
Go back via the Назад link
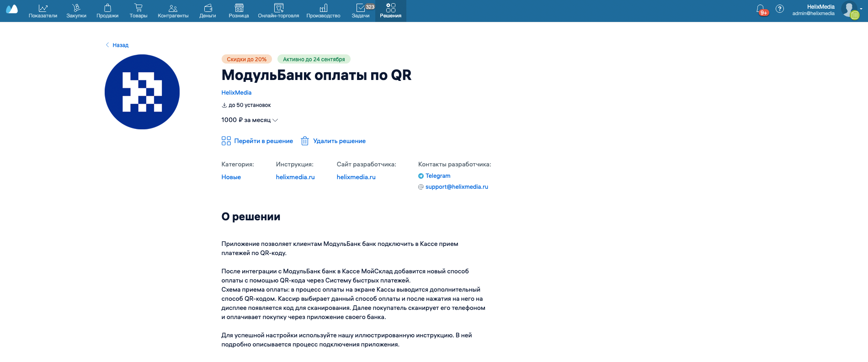[x=117, y=45]
